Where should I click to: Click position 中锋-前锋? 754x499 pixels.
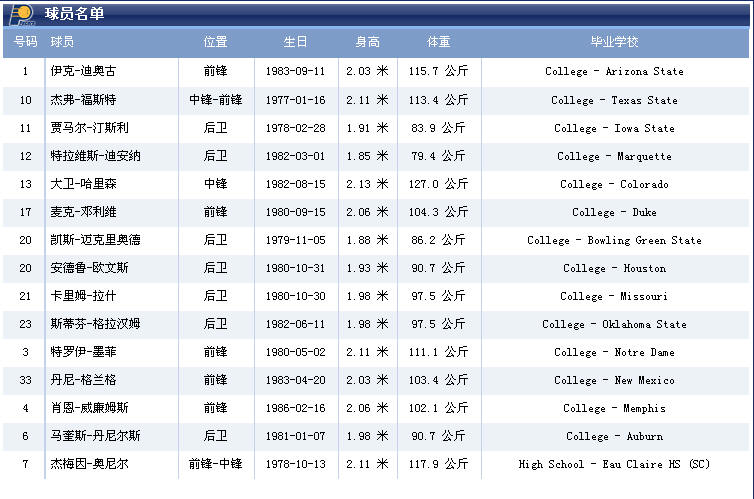tap(215, 100)
